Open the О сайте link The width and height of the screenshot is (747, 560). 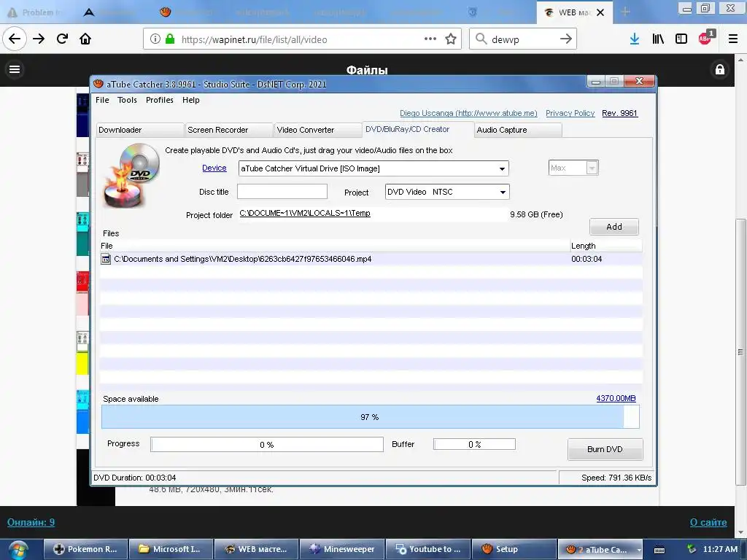click(708, 522)
